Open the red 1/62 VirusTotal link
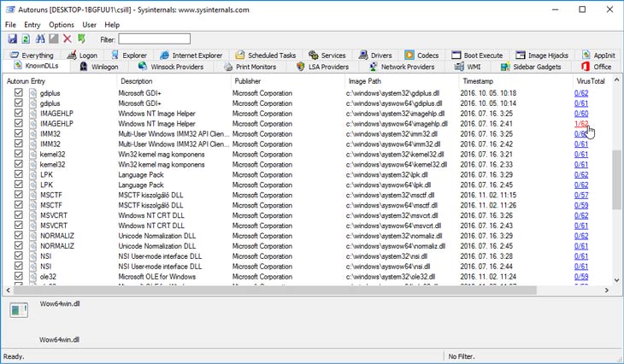The width and height of the screenshot is (624, 364). [581, 124]
